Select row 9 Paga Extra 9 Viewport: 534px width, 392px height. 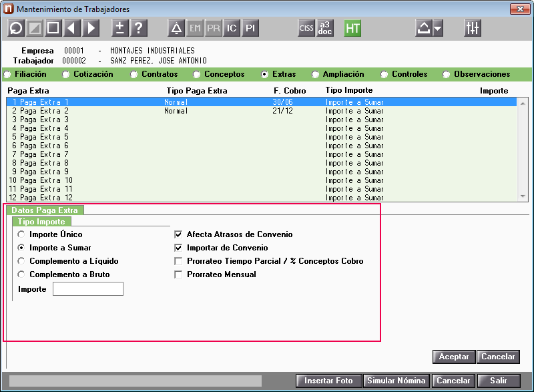tap(261, 172)
